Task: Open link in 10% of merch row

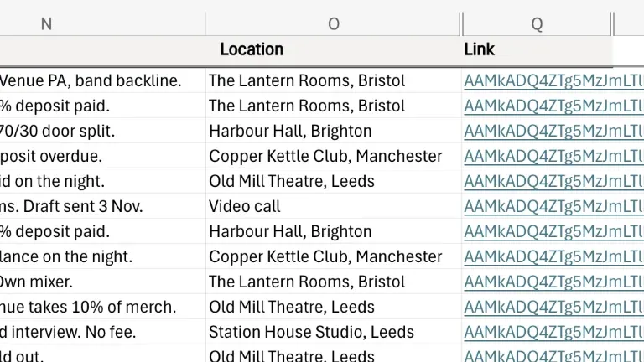Action: click(x=553, y=307)
